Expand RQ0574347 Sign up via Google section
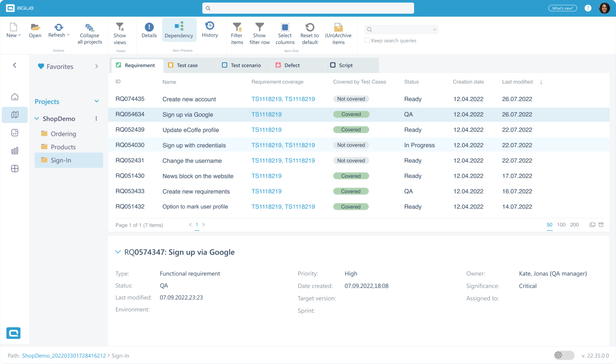 [117, 252]
